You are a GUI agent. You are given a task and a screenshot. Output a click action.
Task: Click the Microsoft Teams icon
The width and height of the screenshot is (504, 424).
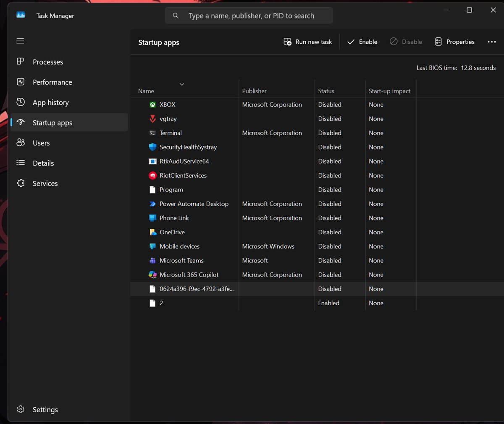coord(152,260)
